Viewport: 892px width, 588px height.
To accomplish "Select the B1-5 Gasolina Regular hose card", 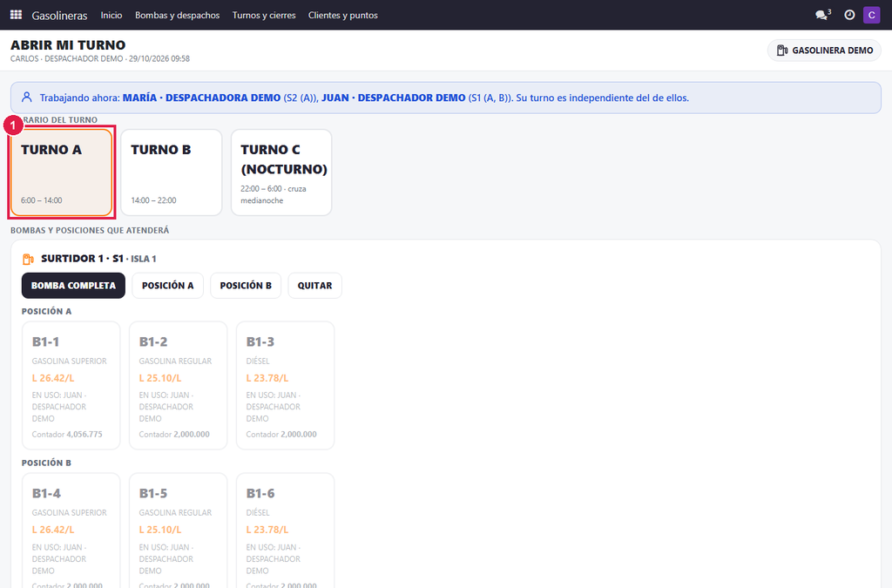I will pos(178,531).
